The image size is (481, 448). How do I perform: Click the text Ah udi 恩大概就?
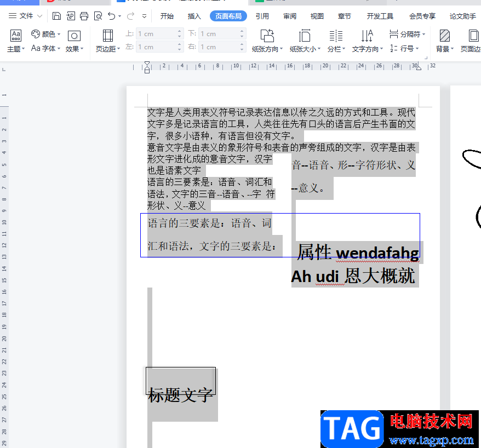[353, 276]
